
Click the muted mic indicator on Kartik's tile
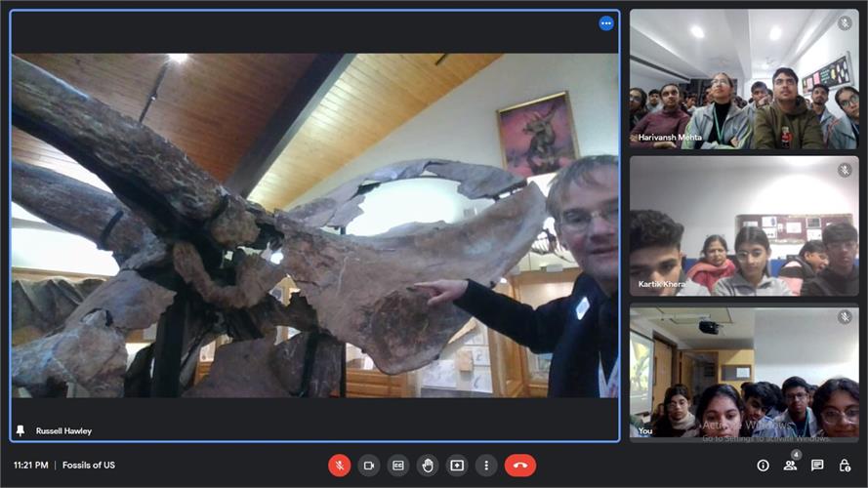[845, 170]
